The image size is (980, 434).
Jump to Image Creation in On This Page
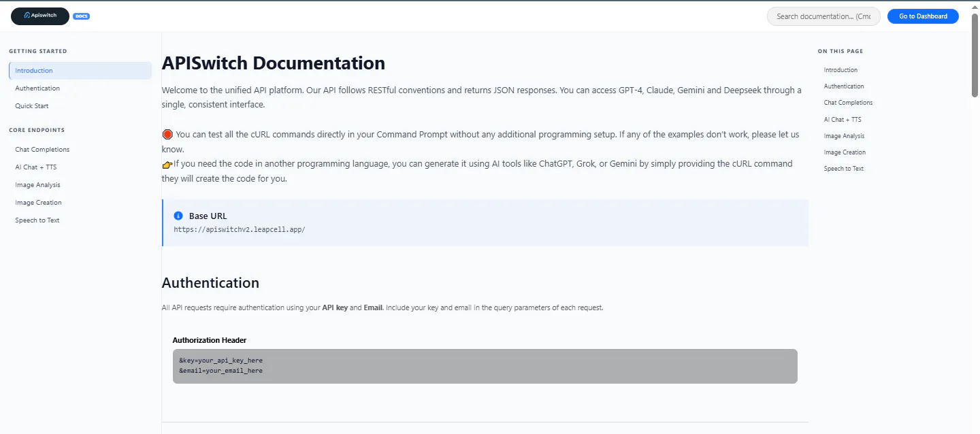[x=845, y=152]
